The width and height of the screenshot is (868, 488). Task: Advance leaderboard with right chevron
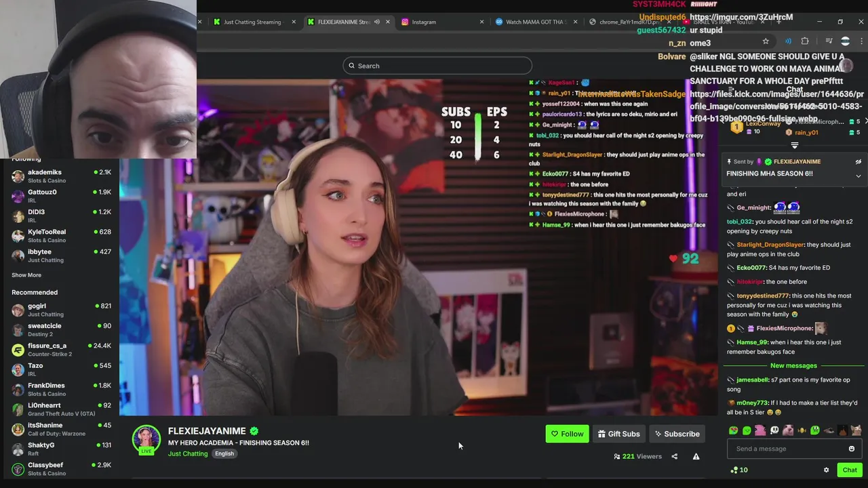click(865, 121)
